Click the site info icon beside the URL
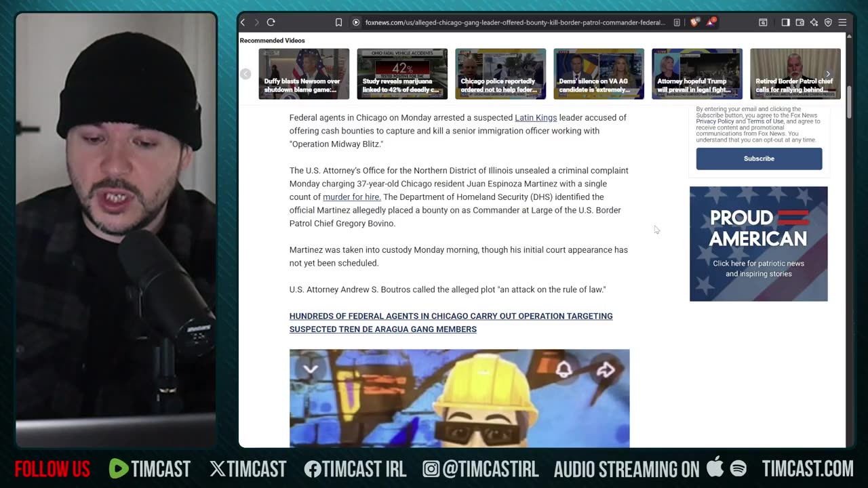 tap(355, 22)
